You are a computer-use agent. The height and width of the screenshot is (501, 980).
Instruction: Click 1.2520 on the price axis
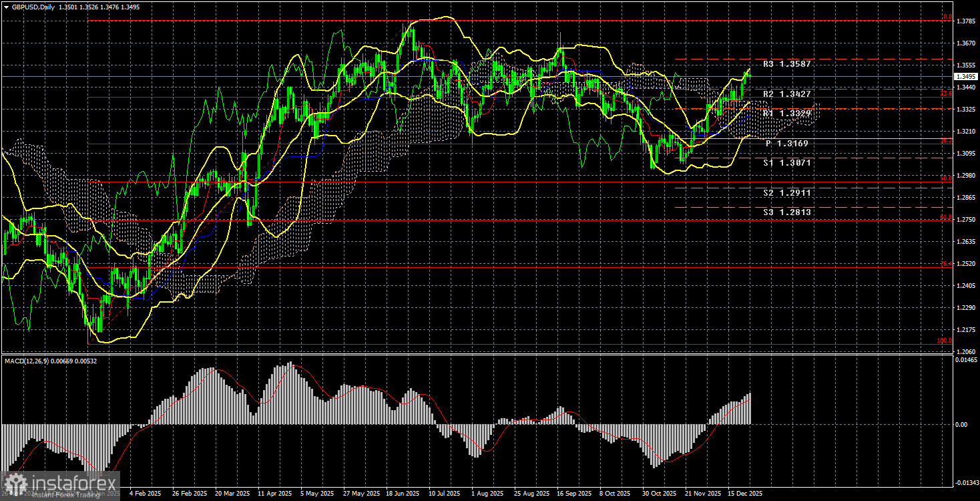tap(967, 264)
